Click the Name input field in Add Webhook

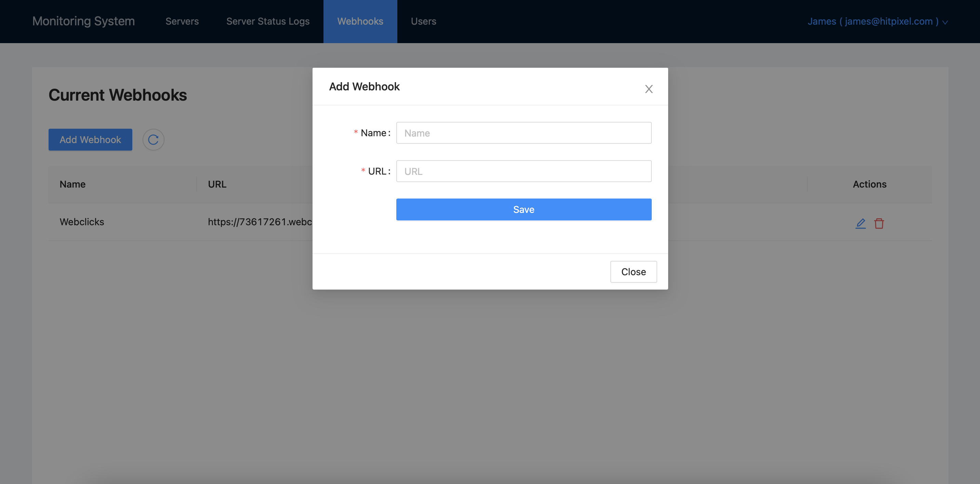point(524,132)
